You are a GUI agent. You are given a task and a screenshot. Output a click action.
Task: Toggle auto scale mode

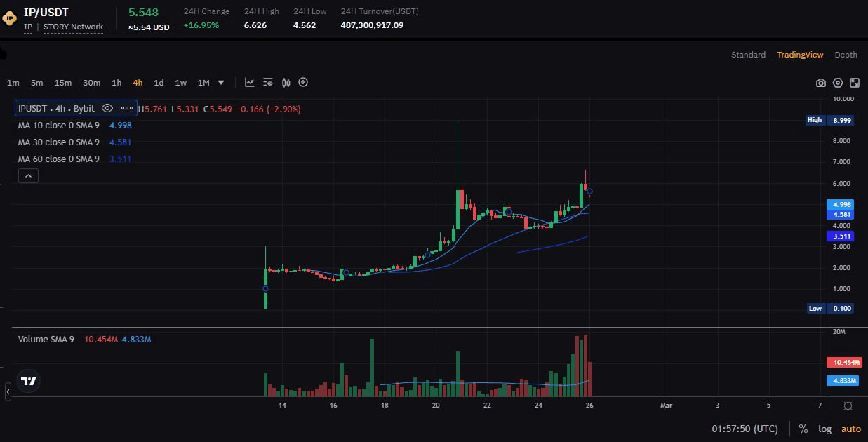[850, 429]
